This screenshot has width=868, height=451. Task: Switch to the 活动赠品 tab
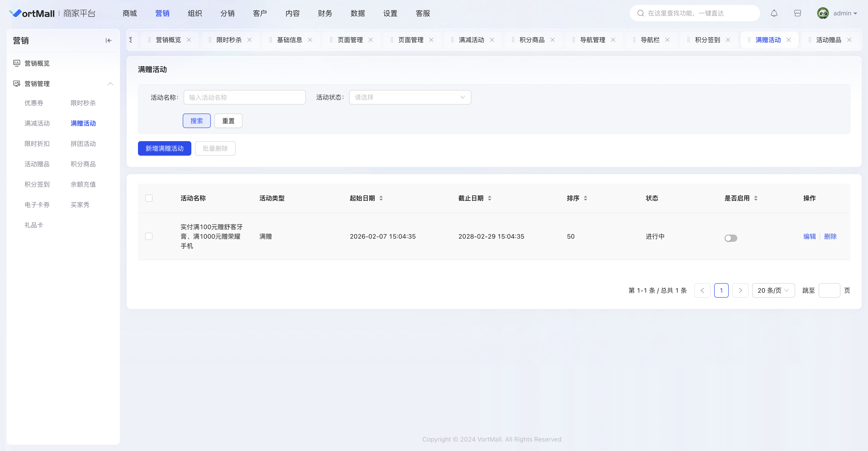tap(828, 40)
